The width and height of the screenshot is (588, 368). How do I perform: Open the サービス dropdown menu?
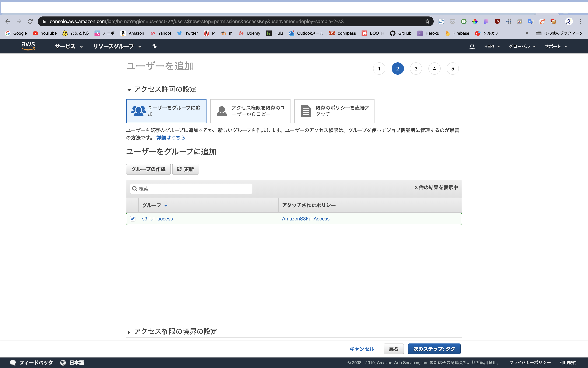(69, 46)
